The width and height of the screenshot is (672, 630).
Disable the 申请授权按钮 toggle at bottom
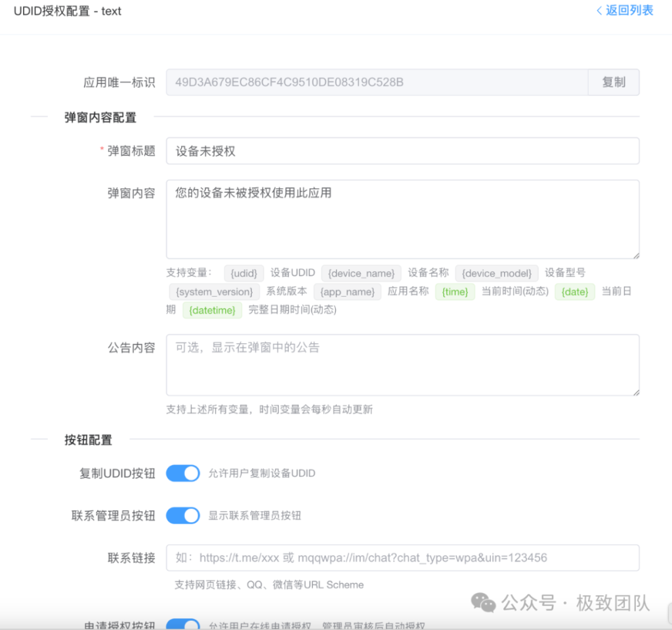click(x=182, y=624)
